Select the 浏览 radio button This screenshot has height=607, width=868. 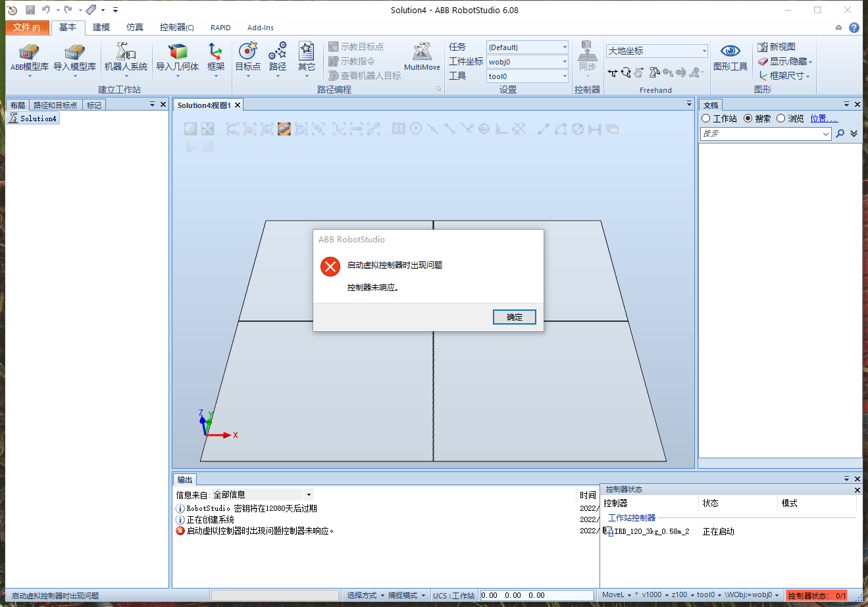pyautogui.click(x=781, y=119)
